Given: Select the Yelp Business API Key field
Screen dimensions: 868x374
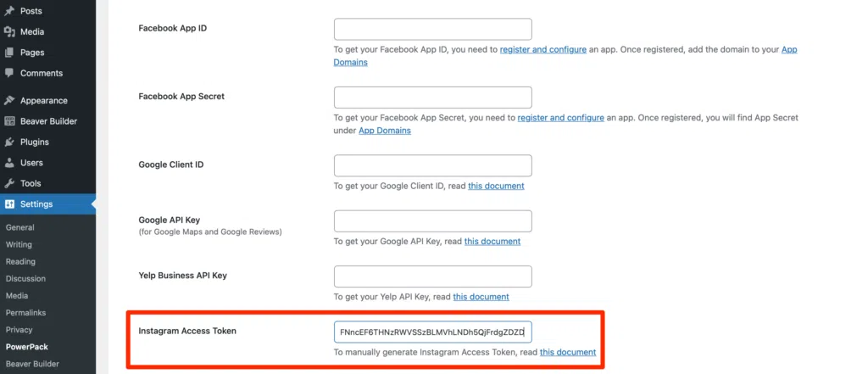Looking at the screenshot, I should [x=432, y=276].
